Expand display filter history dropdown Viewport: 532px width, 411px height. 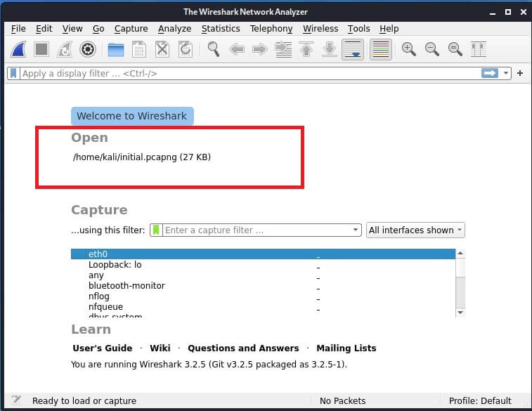505,73
